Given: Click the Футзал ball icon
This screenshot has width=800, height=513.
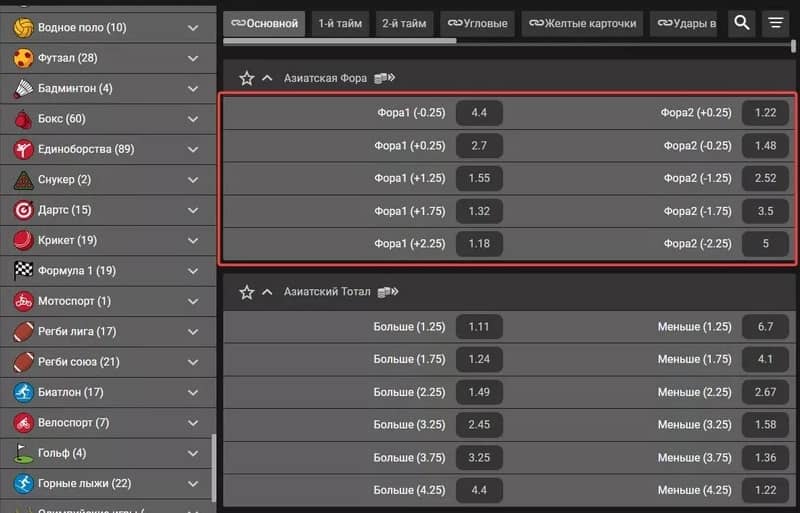Looking at the screenshot, I should (x=23, y=58).
